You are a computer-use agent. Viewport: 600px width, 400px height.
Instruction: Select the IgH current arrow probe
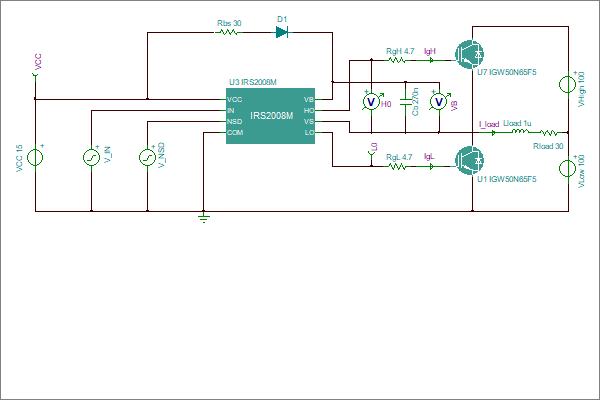pyautogui.click(x=431, y=60)
